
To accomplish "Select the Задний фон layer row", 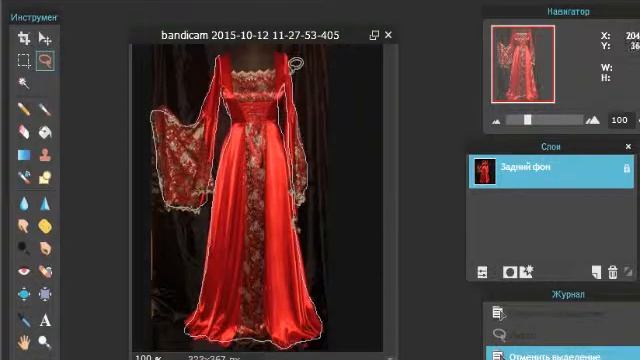I will click(x=551, y=171).
